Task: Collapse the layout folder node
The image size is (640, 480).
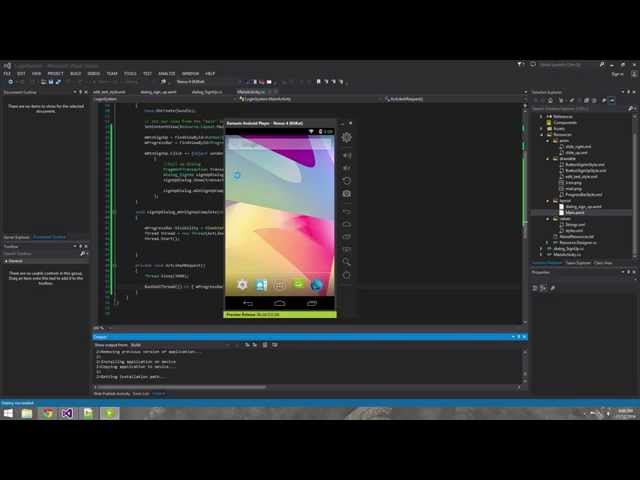Action: pyautogui.click(x=548, y=201)
